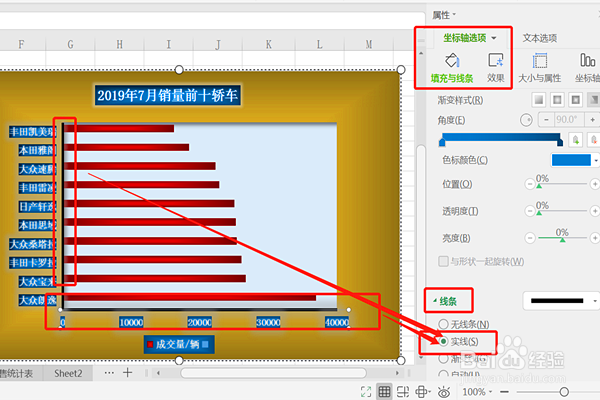This screenshot has width=600, height=400.
Task: Zoom out with the minus button
Action: click(504, 392)
